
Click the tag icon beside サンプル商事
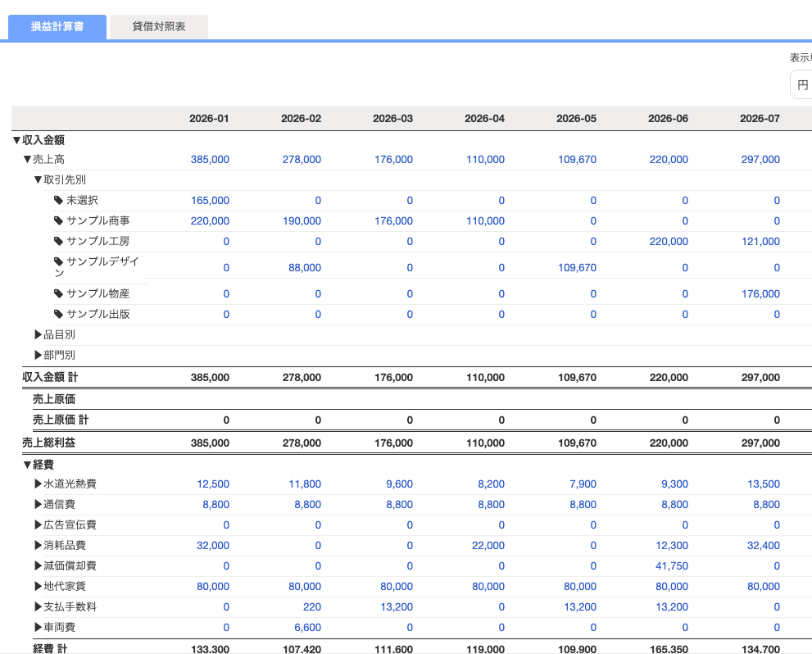pos(58,220)
